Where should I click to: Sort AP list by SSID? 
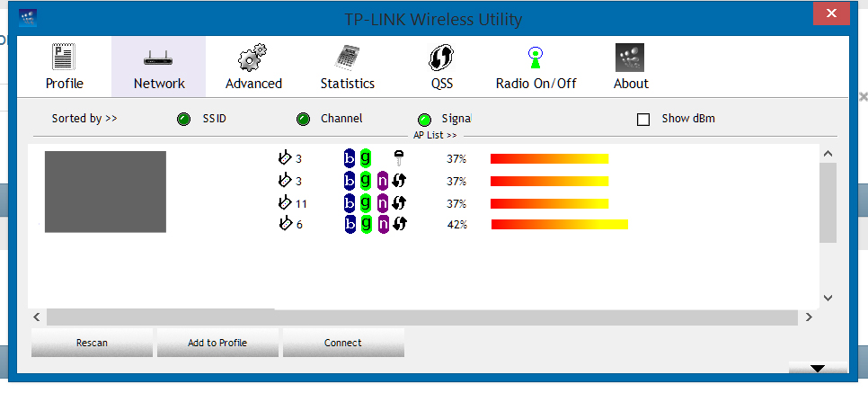(184, 119)
